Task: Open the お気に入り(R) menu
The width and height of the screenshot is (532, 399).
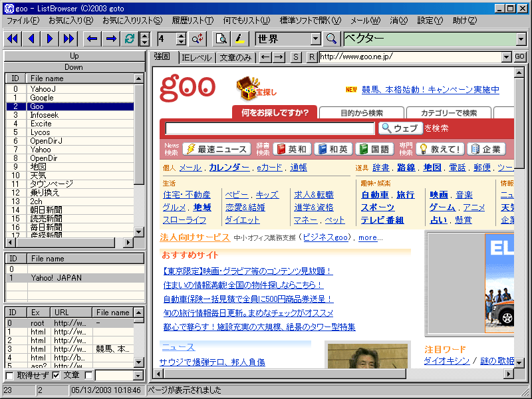Action: (70, 21)
